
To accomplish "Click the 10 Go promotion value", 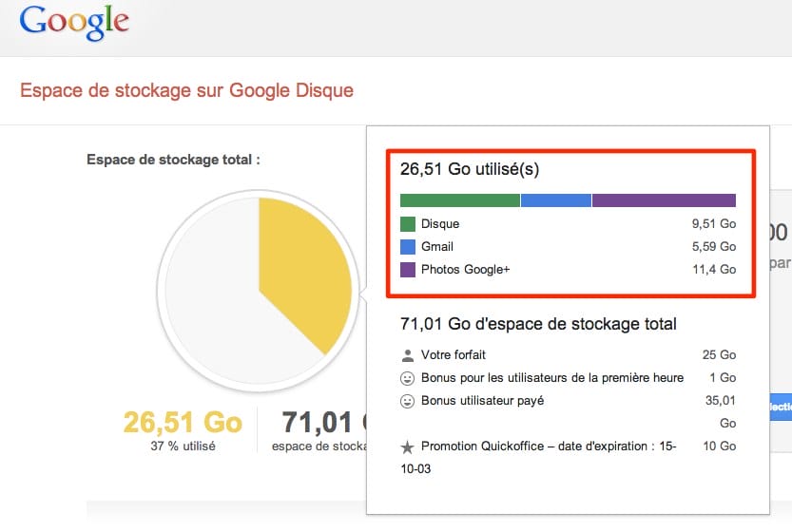I will (719, 446).
